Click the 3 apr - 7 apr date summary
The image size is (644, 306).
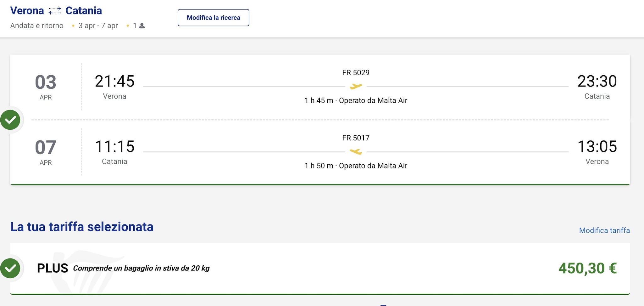[98, 26]
